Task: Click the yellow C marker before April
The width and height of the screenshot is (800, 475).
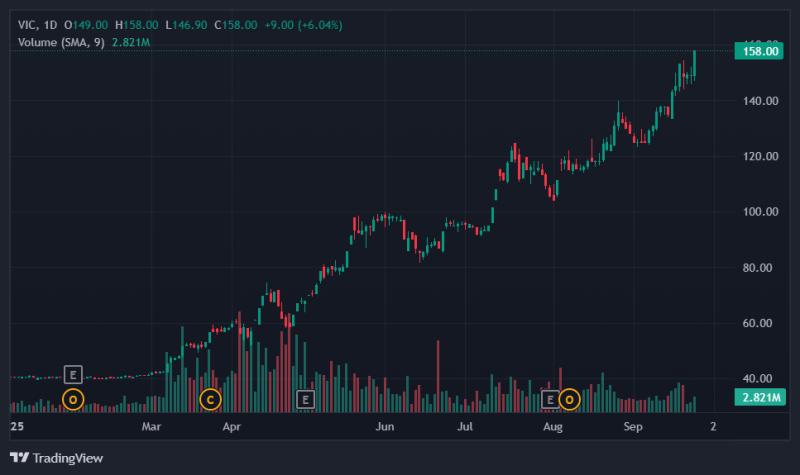Action: [210, 399]
